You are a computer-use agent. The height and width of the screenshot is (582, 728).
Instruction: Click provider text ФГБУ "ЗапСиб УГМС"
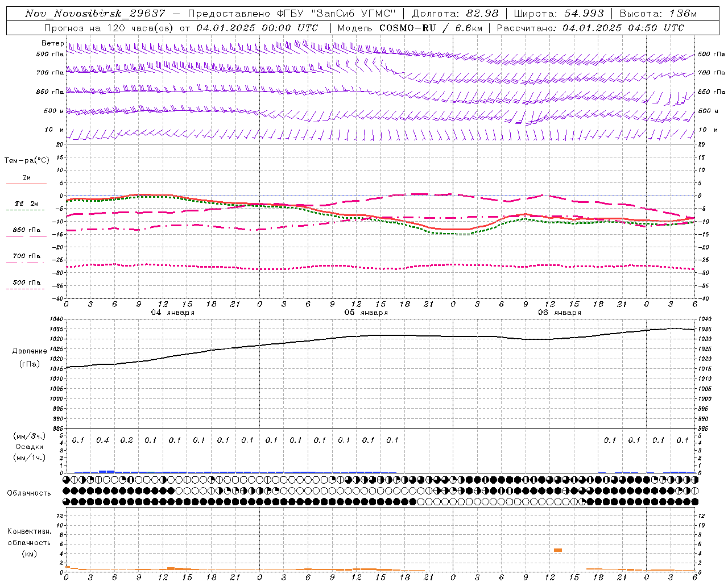(x=337, y=14)
